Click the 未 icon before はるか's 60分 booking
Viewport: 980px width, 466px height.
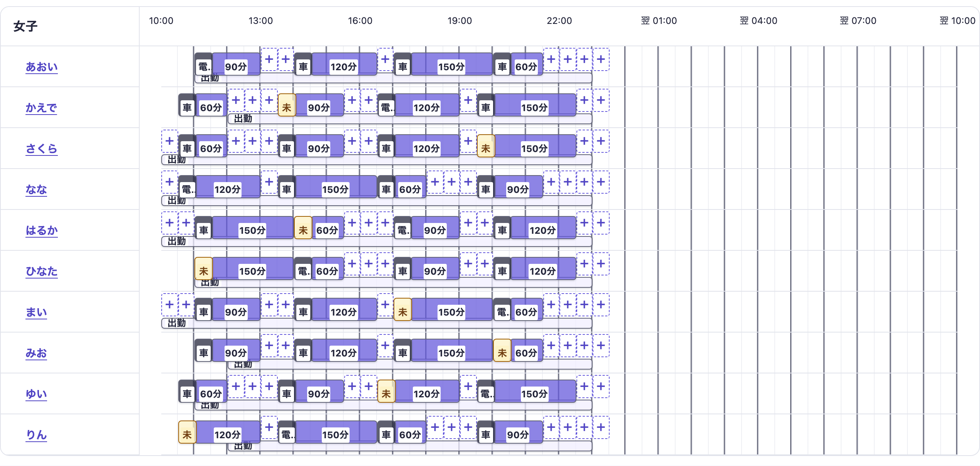tap(303, 228)
